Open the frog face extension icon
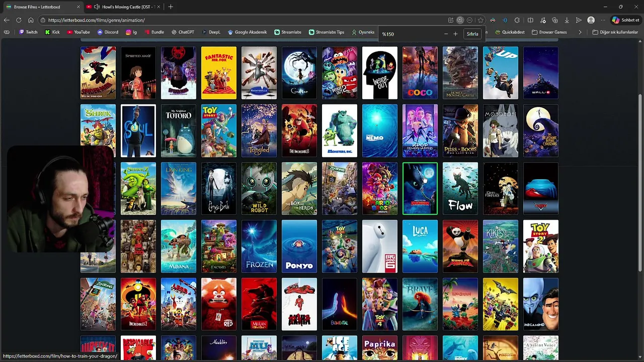Image resolution: width=644 pixels, height=362 pixels. point(493,20)
